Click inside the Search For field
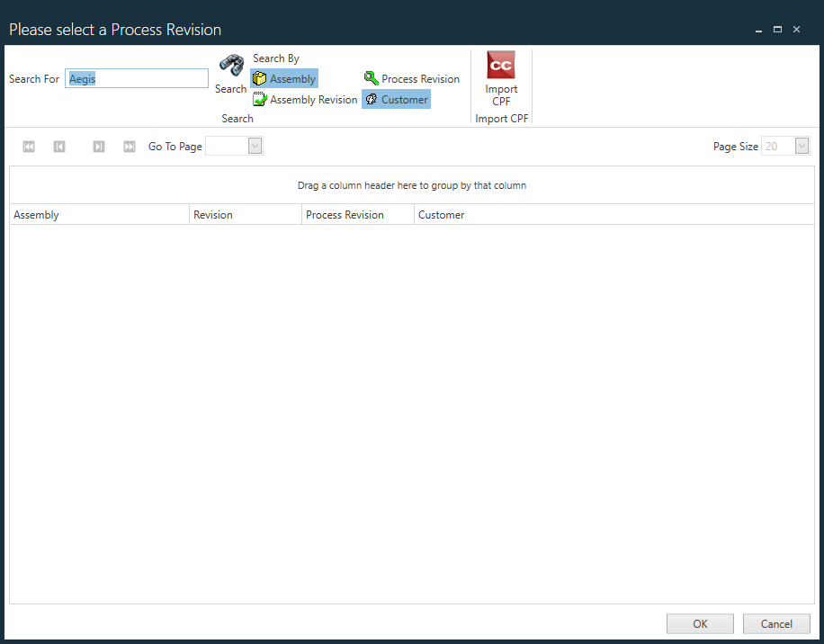This screenshot has width=824, height=644. coord(136,78)
